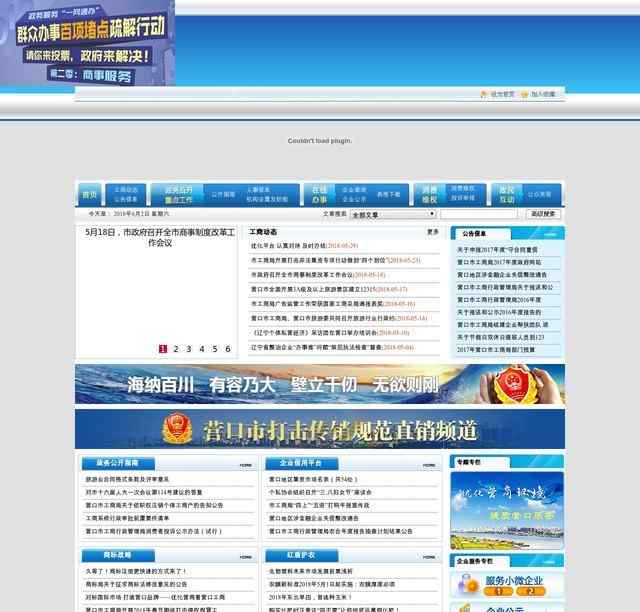This screenshot has width=640, height=612.
Task: Open 工商系统行政审批前置要件清单 article
Action: (127, 518)
